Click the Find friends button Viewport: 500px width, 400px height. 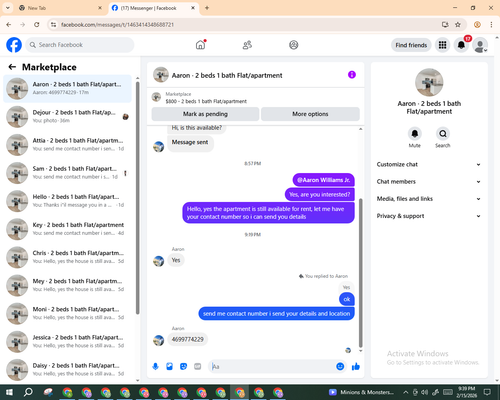pos(411,45)
